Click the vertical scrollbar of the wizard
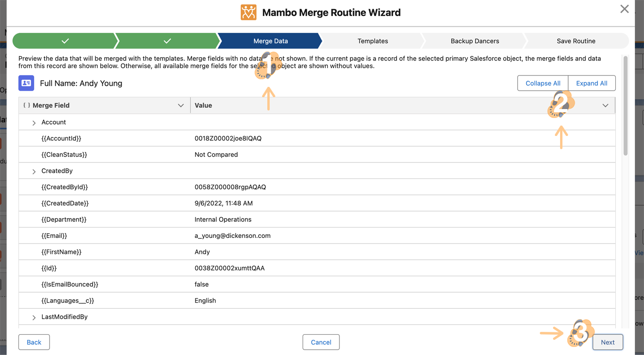The width and height of the screenshot is (644, 355). tap(626, 106)
